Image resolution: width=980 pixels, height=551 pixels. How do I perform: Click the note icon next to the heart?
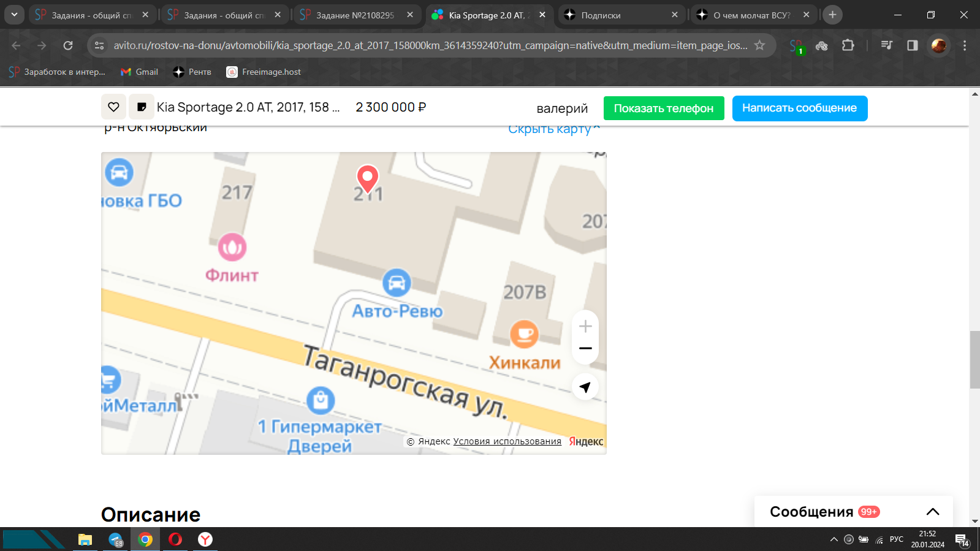[142, 107]
